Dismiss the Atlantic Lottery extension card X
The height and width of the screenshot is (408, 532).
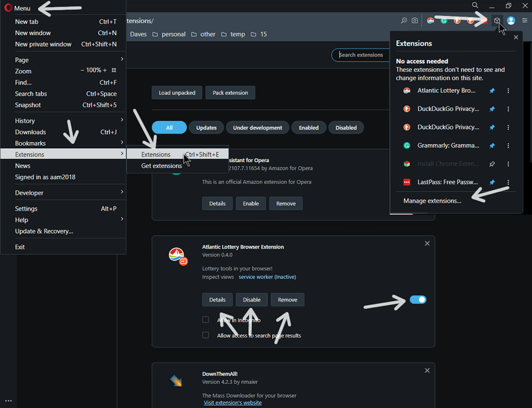(427, 243)
